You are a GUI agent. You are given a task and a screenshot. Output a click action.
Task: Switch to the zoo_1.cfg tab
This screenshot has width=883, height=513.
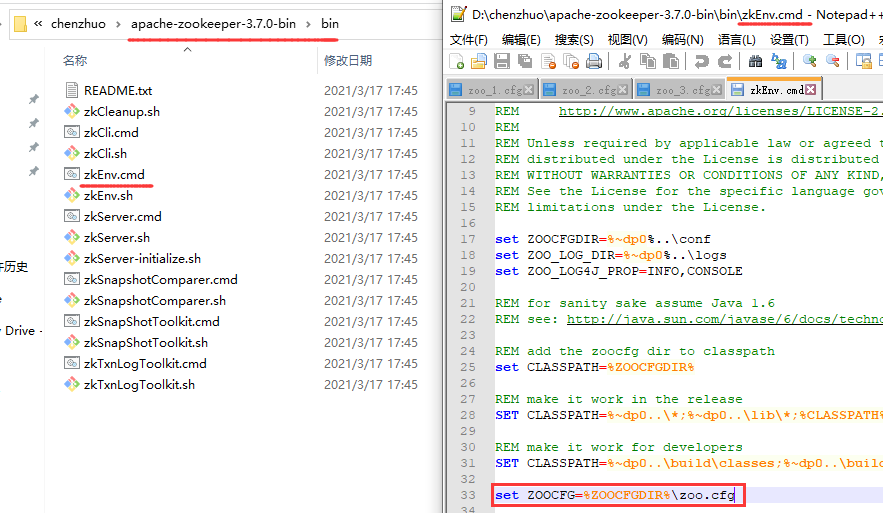(494, 90)
